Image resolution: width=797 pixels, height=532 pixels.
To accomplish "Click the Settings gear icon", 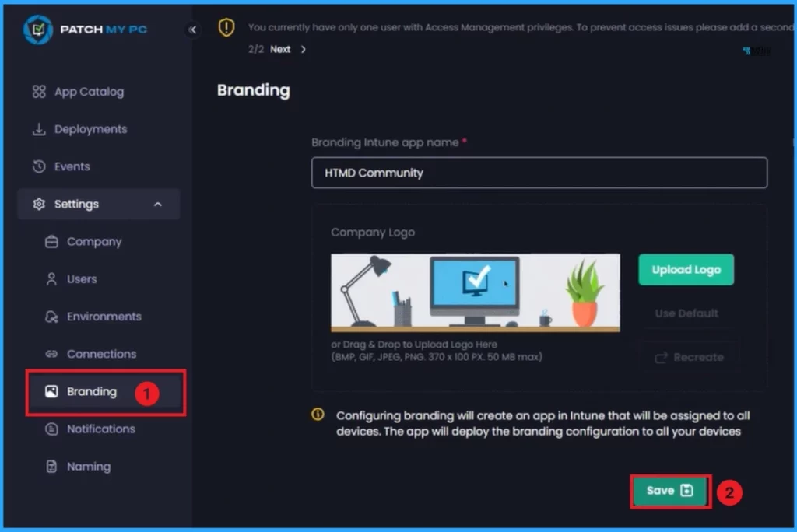I will click(x=39, y=205).
